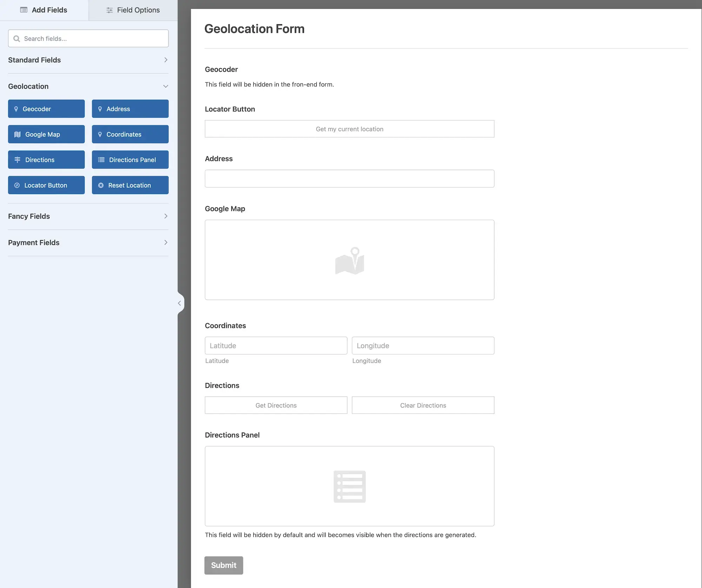
Task: Switch to the Field Options tab
Action: (133, 10)
